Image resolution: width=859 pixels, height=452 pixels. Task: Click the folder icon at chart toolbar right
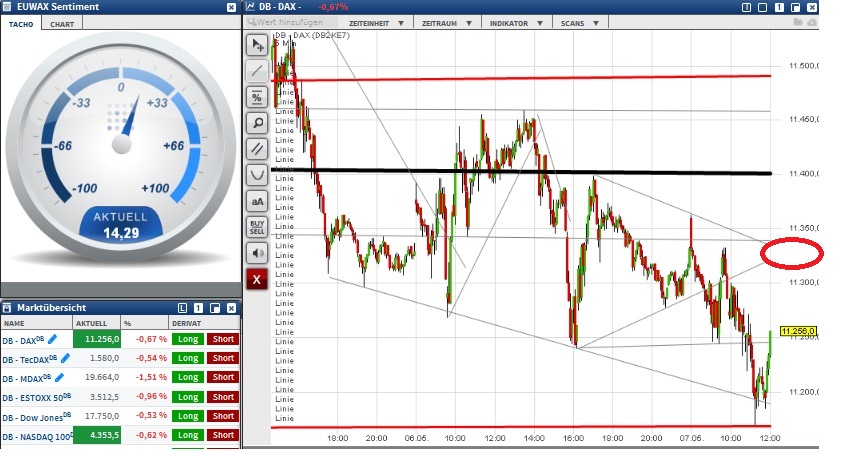798,22
